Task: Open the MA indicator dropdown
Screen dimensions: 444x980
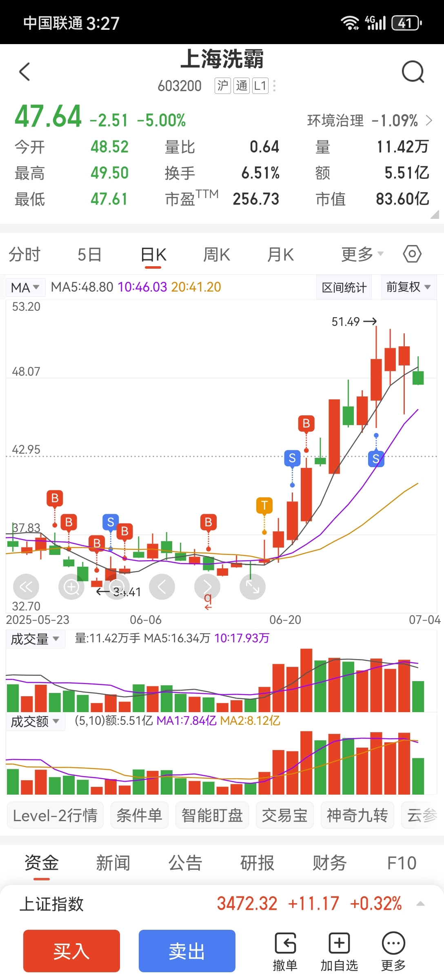Action: [x=25, y=287]
